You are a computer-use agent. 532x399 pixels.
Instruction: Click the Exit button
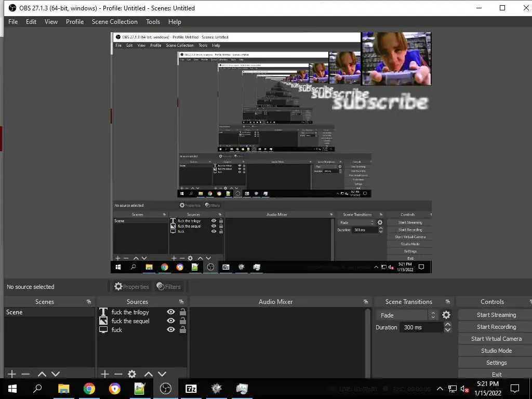click(x=496, y=374)
